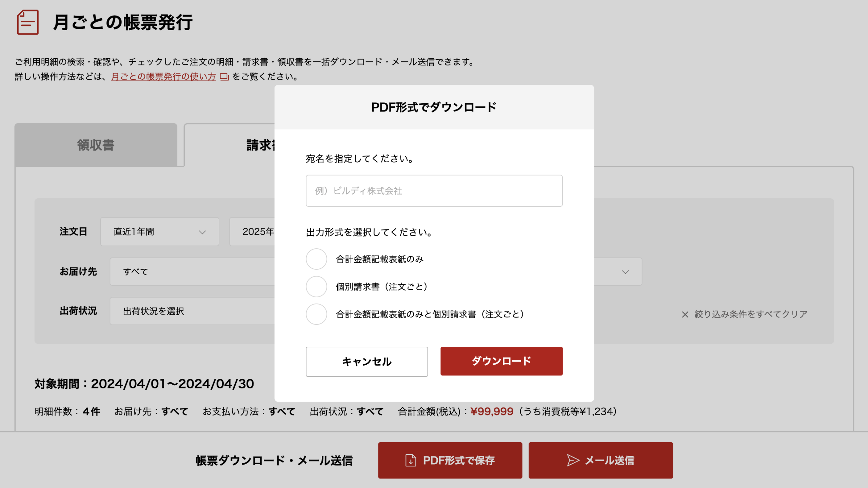Open the 直近1年間 order date dropdown
Viewport: 868px width, 488px height.
(160, 231)
